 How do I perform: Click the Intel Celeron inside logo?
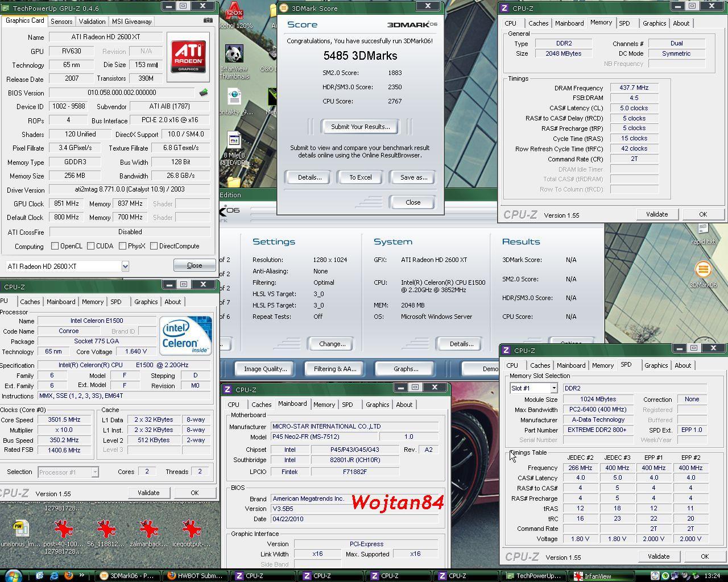185,335
